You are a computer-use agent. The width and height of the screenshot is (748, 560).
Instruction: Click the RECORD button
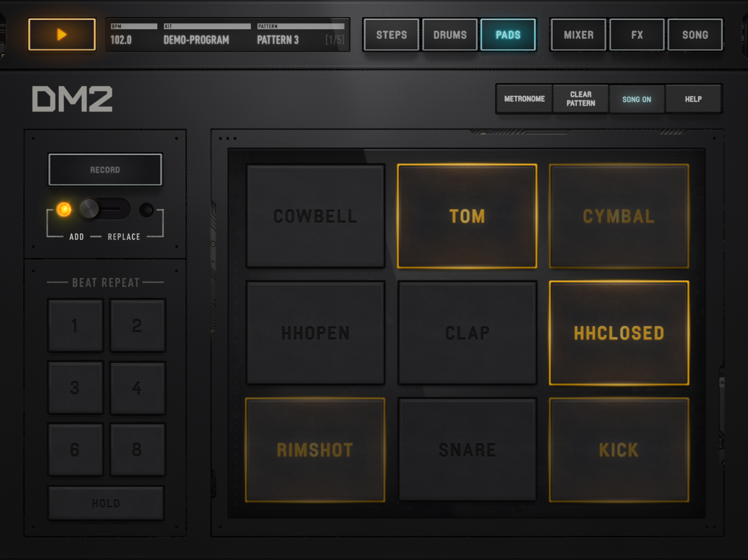tap(105, 170)
